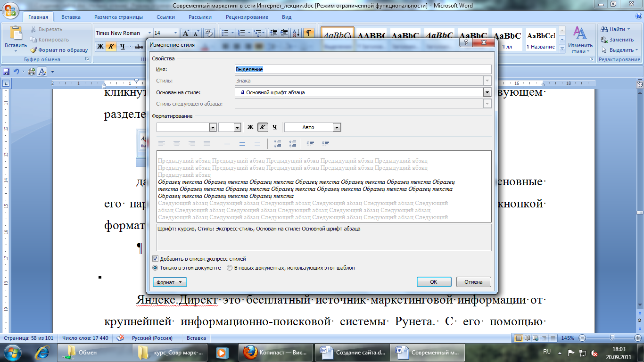Justify paragraph in the dialog

pyautogui.click(x=207, y=143)
